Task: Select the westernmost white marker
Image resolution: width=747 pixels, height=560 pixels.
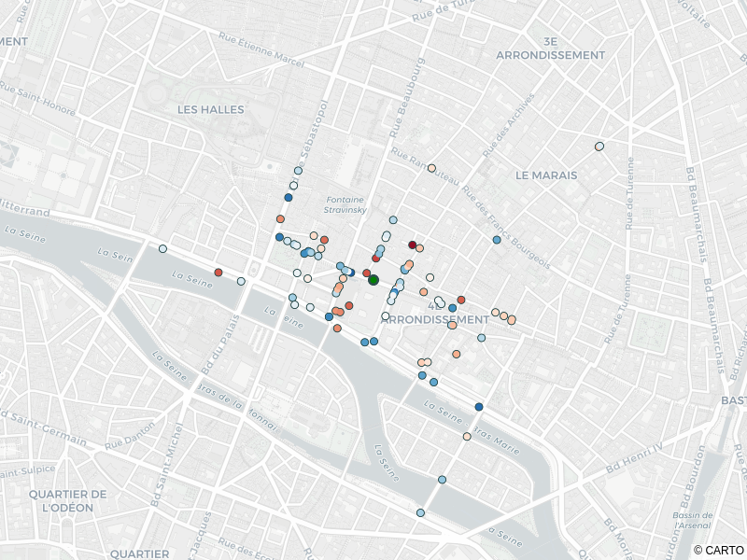Action: tap(162, 249)
